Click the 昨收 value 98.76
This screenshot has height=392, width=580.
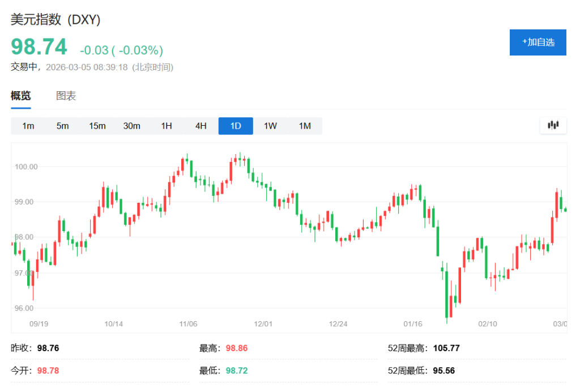pyautogui.click(x=47, y=348)
